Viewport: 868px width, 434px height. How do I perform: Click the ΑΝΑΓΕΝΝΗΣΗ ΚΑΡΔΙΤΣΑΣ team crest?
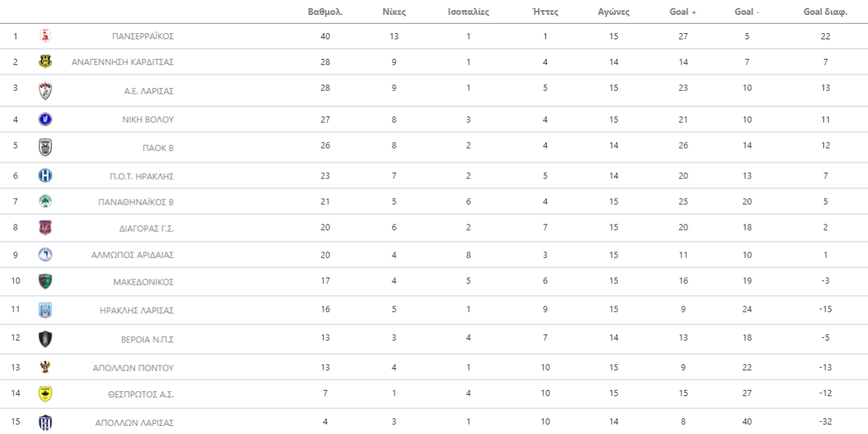45,62
